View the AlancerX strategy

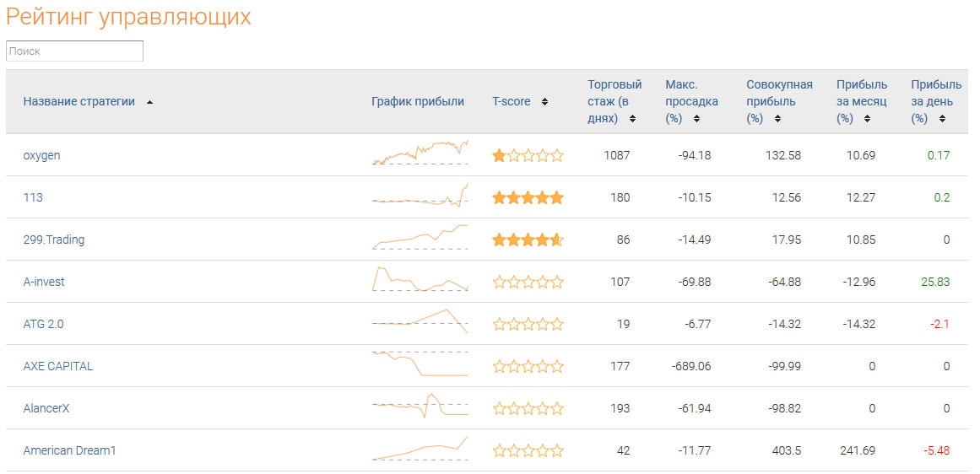tap(46, 408)
